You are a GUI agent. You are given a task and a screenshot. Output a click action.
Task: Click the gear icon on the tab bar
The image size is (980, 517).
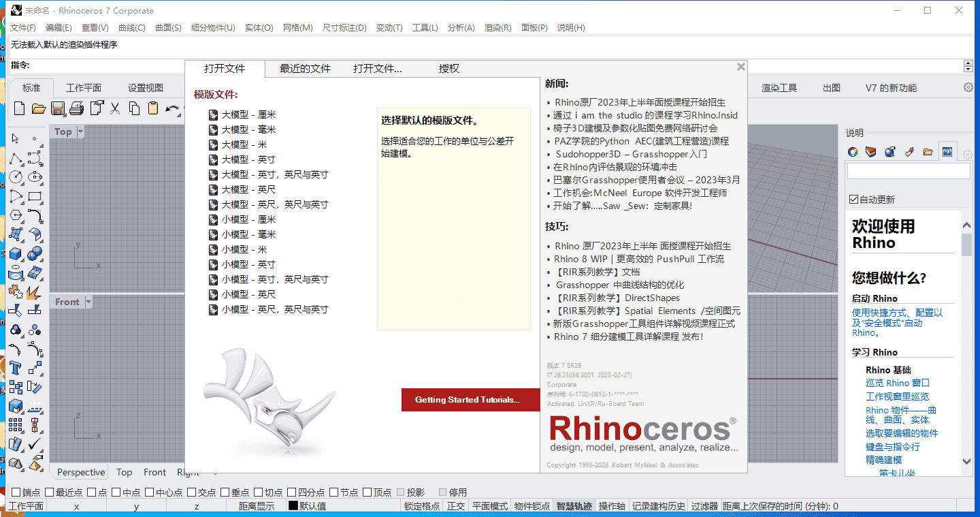pos(967,87)
